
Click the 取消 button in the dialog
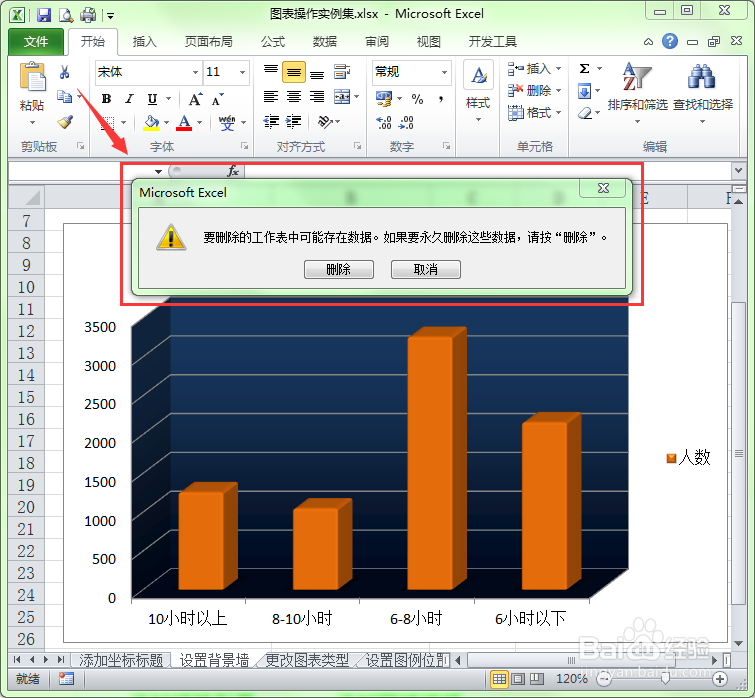[x=426, y=269]
